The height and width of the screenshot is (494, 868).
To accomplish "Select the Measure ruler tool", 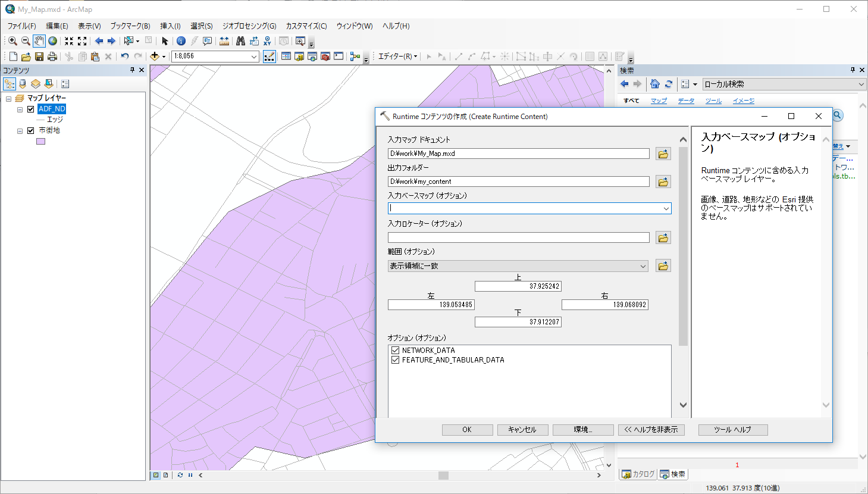I will click(224, 41).
